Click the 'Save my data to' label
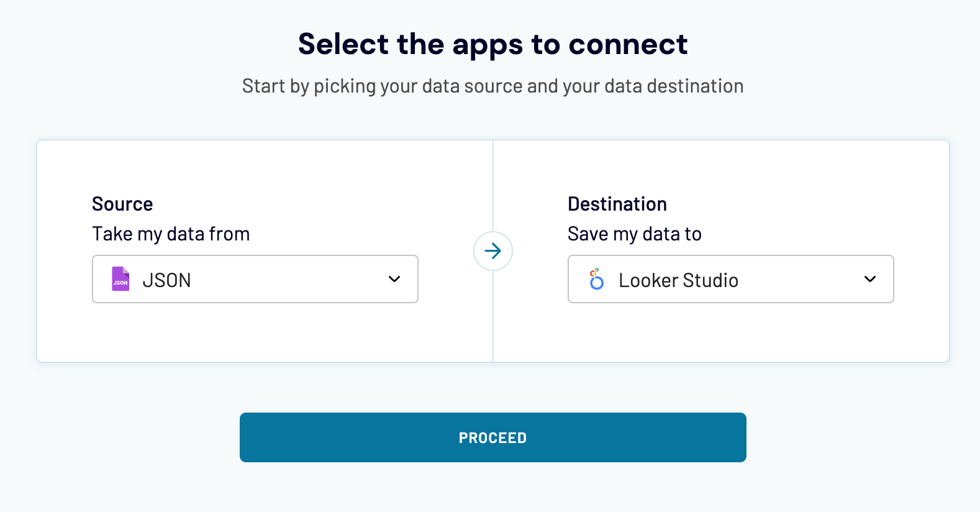This screenshot has width=980, height=512. [x=635, y=234]
